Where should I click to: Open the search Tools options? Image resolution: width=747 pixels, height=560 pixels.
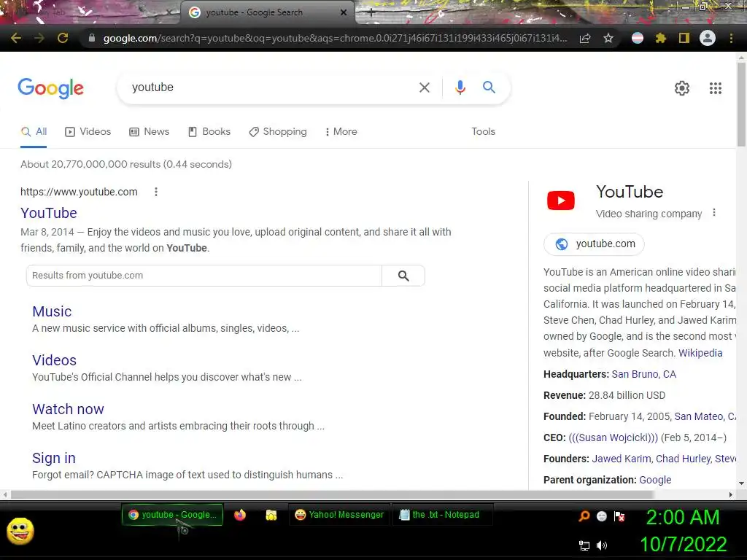[x=483, y=132]
